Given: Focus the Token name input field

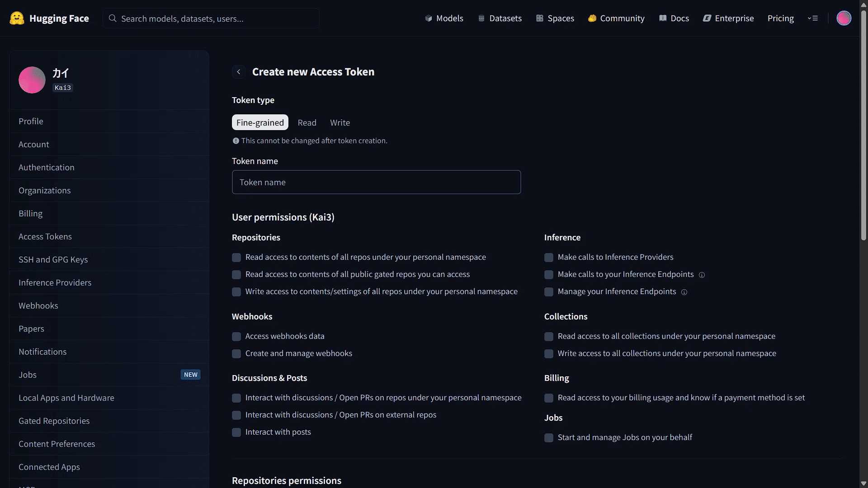Looking at the screenshot, I should click(x=376, y=182).
